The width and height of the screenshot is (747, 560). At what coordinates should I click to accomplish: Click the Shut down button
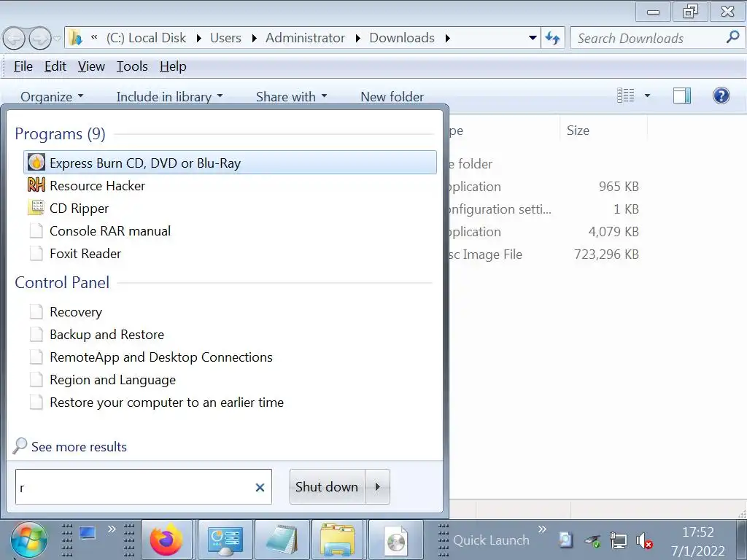[x=327, y=486]
